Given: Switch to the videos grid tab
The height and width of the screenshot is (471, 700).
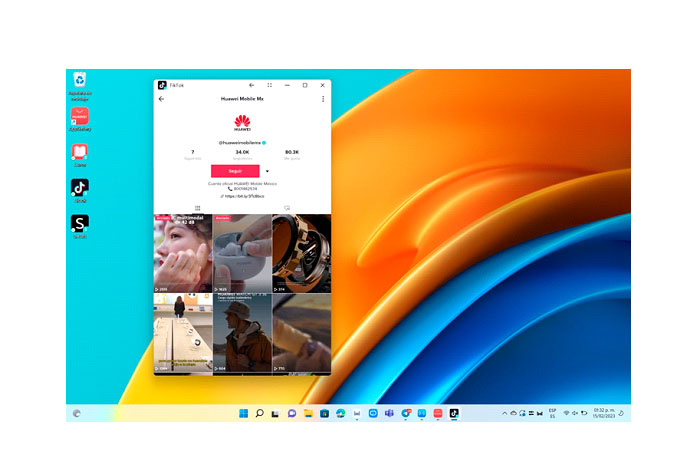Looking at the screenshot, I should click(x=198, y=208).
